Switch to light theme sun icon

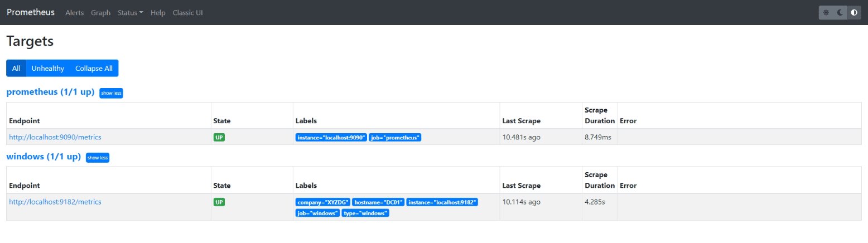pyautogui.click(x=826, y=12)
